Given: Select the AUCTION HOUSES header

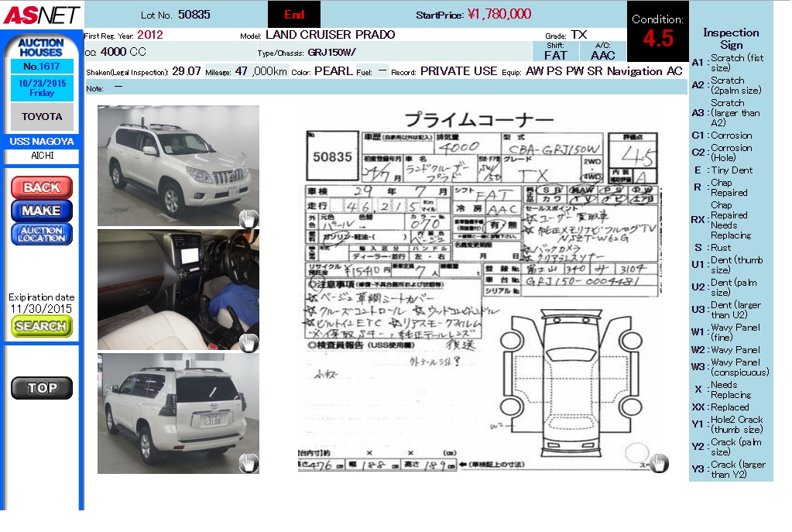Looking at the screenshot, I should [42, 47].
